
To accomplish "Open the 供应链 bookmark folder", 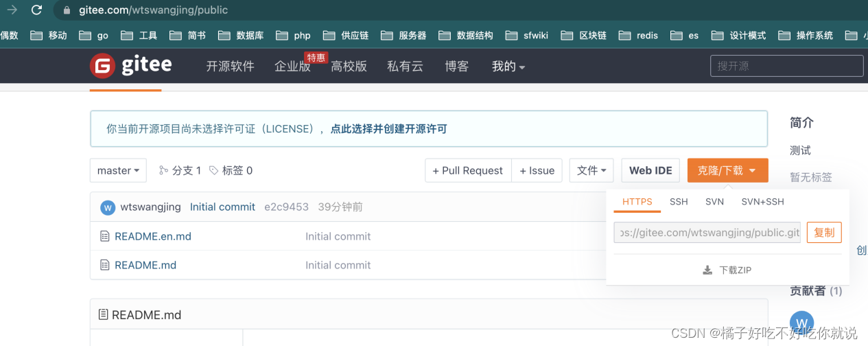I will pyautogui.click(x=346, y=36).
